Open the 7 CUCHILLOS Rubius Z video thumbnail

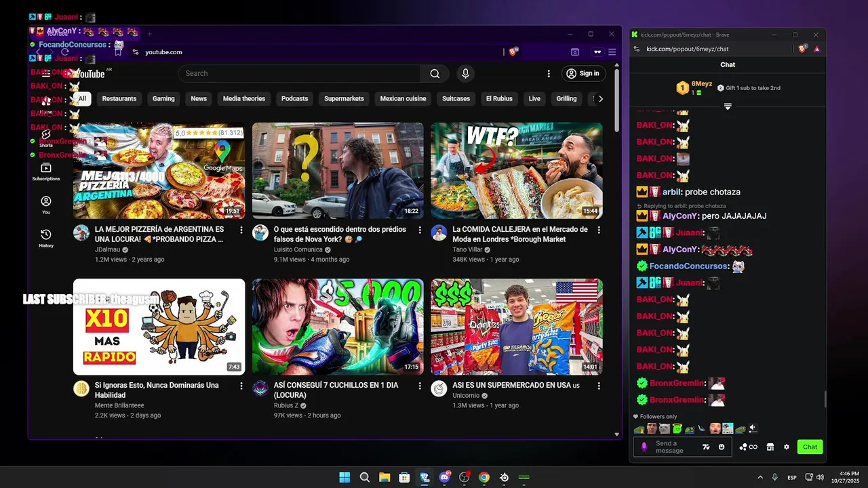[338, 327]
